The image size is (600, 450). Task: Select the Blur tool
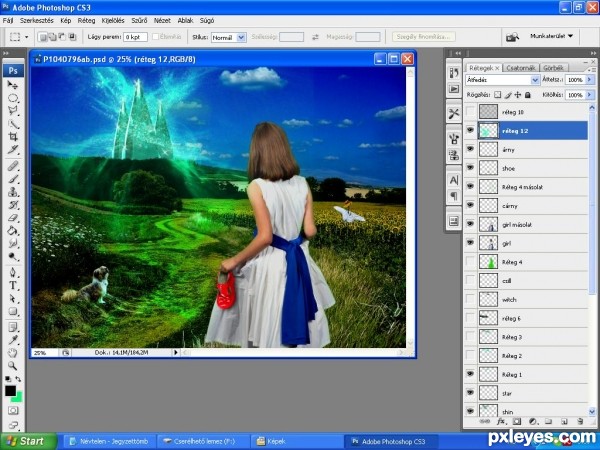13,244
